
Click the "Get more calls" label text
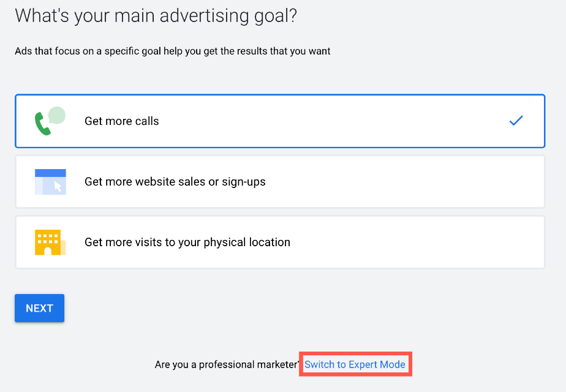pos(122,121)
